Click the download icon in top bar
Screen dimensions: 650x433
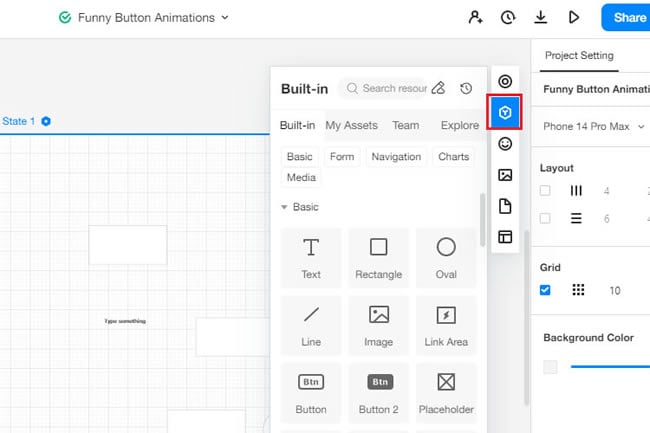[x=541, y=17]
